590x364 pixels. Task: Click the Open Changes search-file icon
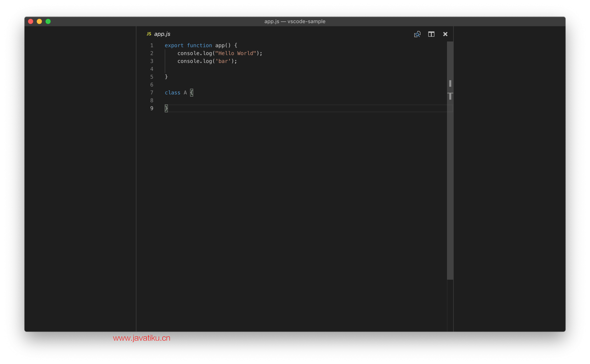pyautogui.click(x=417, y=34)
